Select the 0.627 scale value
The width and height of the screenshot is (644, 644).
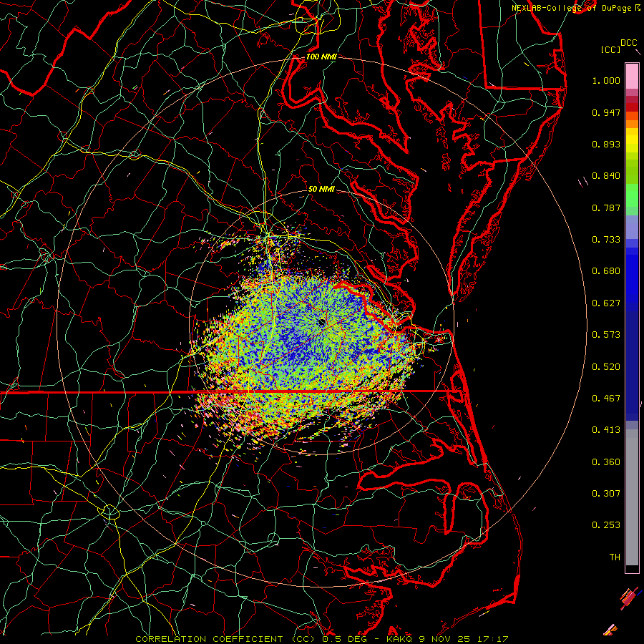(606, 303)
